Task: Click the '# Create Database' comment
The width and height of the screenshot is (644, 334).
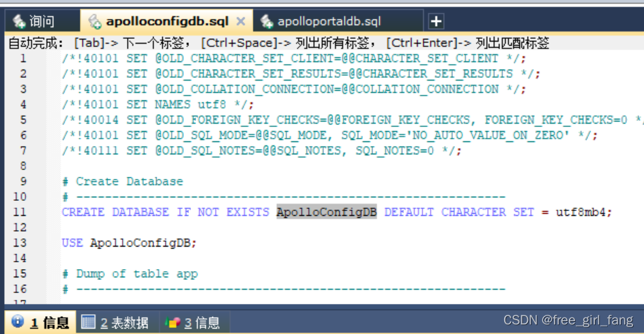Action: 122,182
